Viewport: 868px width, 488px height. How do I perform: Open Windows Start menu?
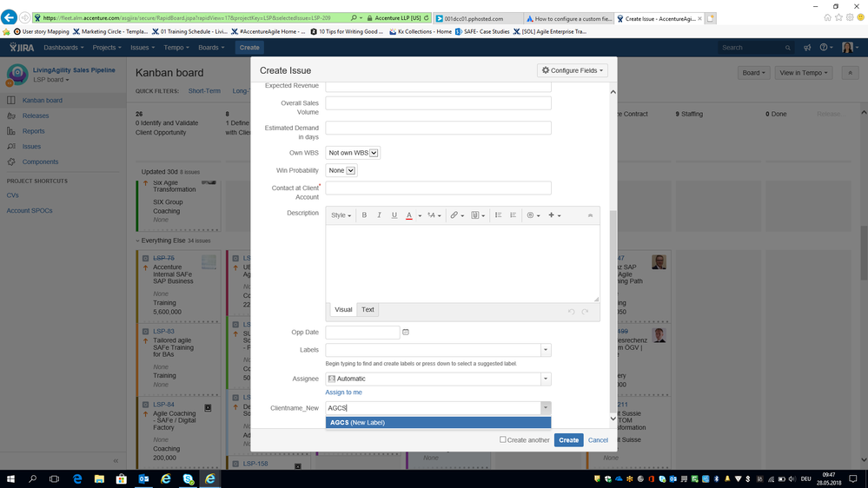coord(10,478)
